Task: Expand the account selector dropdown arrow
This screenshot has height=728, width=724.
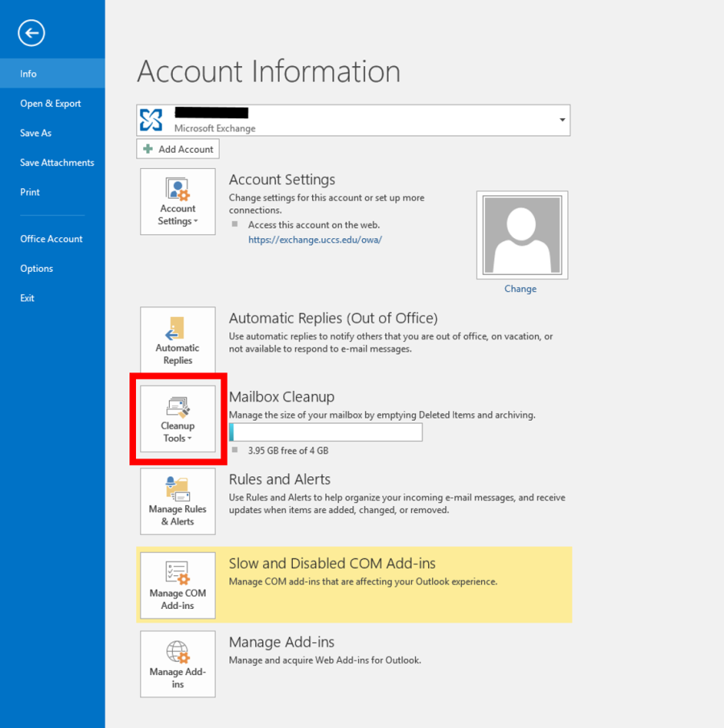Action: point(562,120)
